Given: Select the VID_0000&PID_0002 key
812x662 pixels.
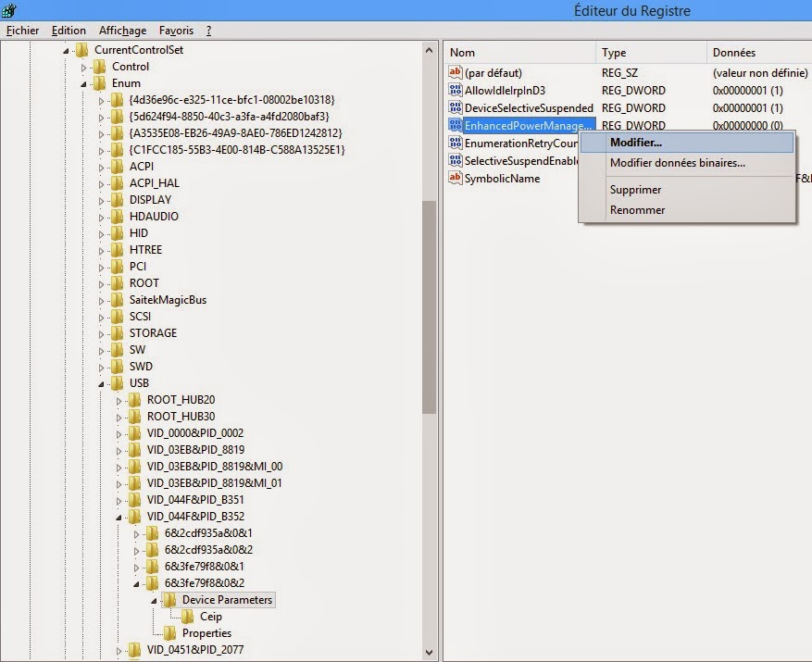Looking at the screenshot, I should coord(195,433).
